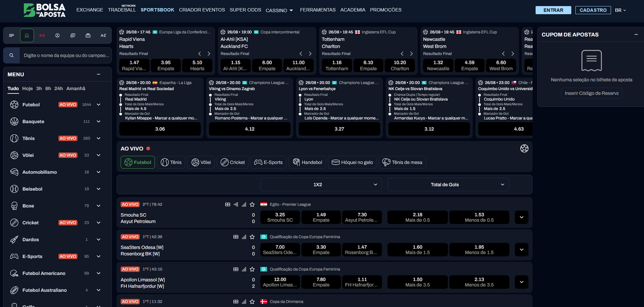The width and height of the screenshot is (644, 307).
Task: Select Hóquei no gelo live filter
Action: click(352, 162)
